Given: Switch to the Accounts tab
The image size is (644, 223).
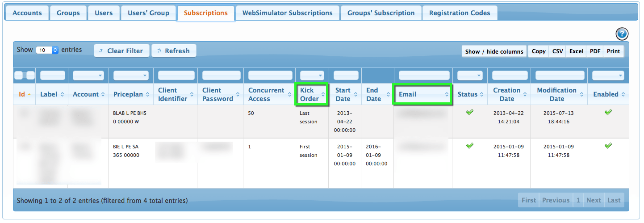Looking at the screenshot, I should coord(27,13).
